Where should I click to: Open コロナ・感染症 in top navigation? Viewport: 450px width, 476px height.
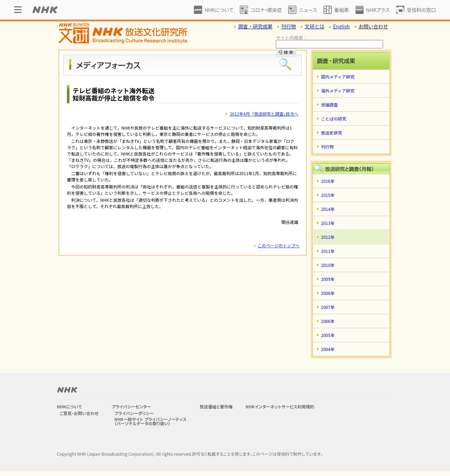tap(266, 10)
